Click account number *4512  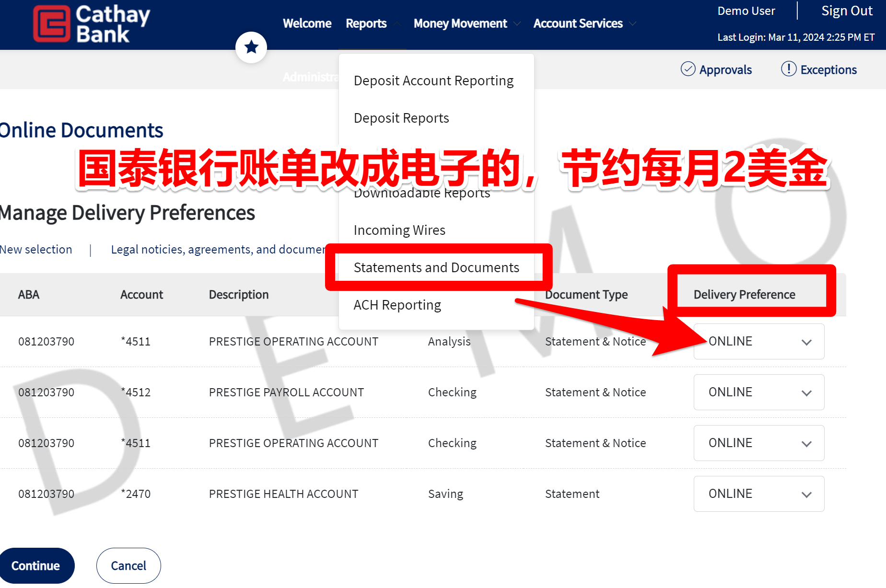[136, 392]
